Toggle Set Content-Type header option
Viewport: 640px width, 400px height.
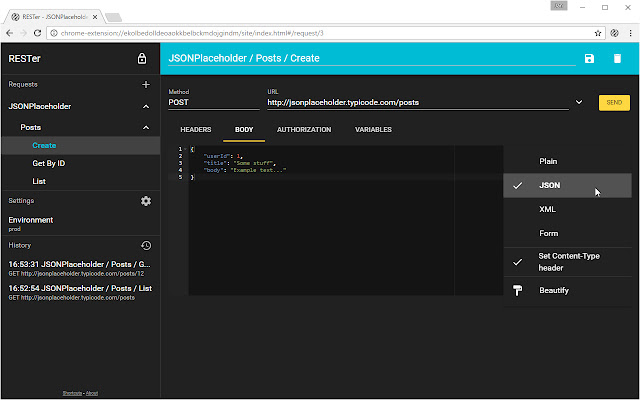point(567,262)
